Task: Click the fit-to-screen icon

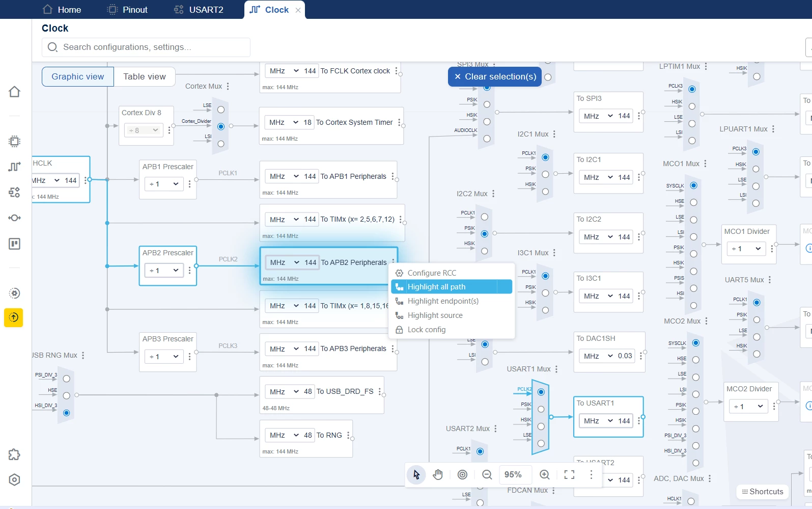Action: coord(569,475)
